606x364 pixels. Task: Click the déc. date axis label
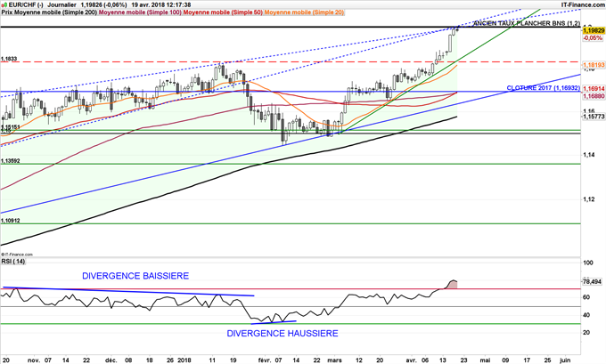[111, 360]
